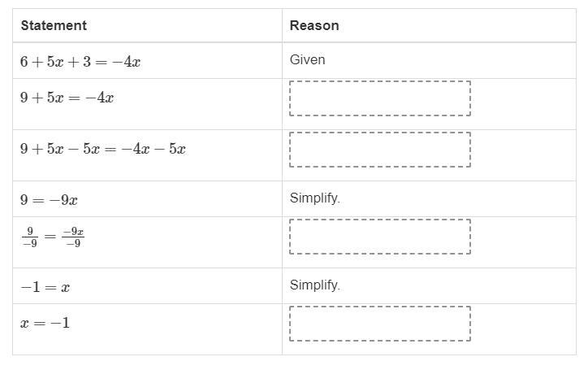Click the left fraction 9 over −9

30,237
